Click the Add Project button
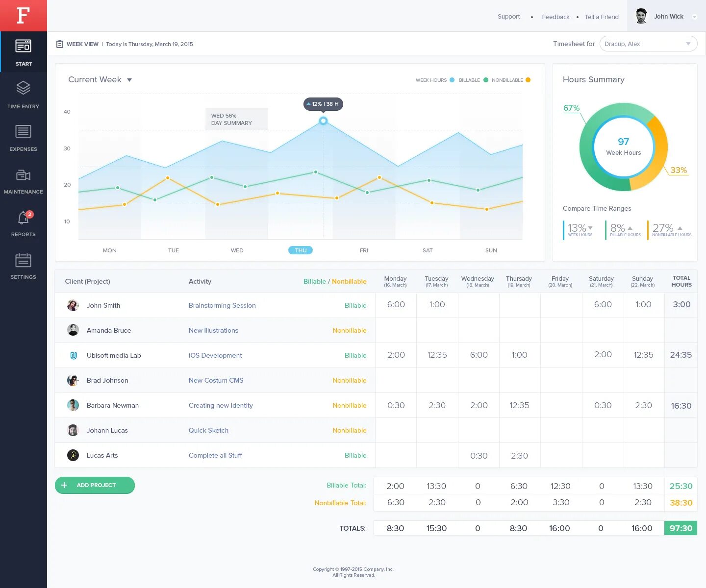Viewport: 706px width, 588px height. tap(95, 485)
